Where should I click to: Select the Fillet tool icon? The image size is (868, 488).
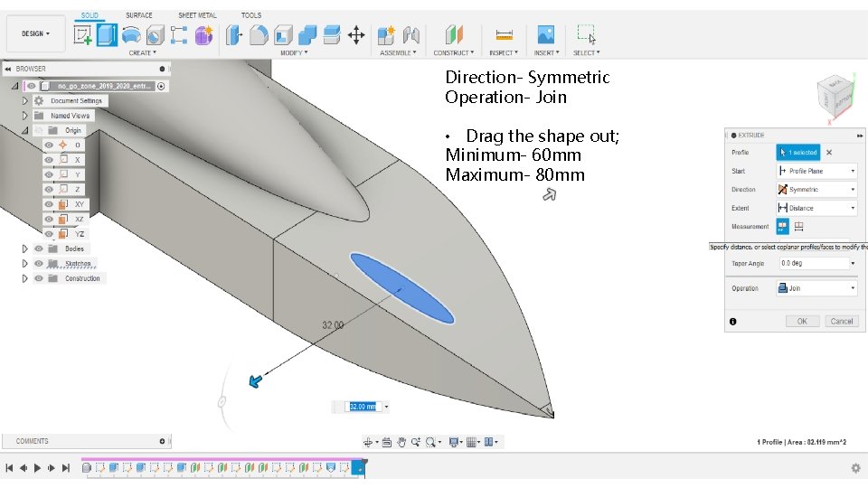click(x=259, y=35)
